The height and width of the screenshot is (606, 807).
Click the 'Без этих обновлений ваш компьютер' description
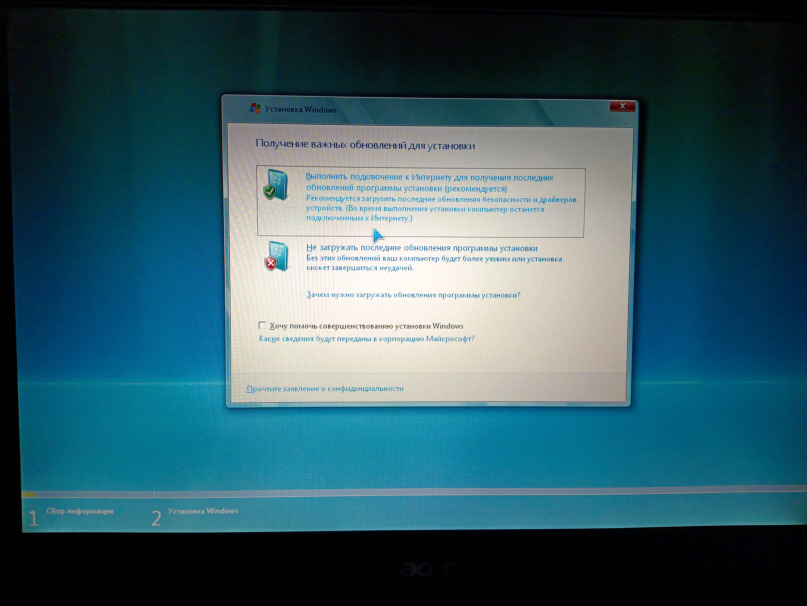434,263
